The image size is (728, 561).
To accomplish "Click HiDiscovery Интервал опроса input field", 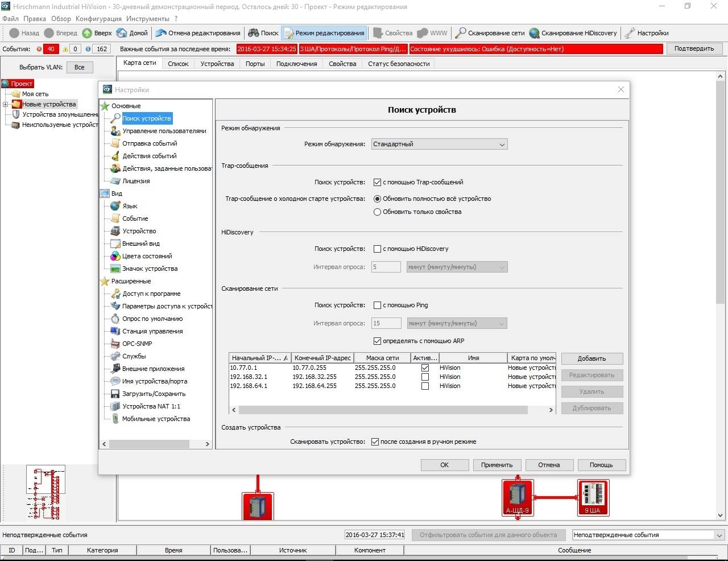I will click(x=386, y=267).
